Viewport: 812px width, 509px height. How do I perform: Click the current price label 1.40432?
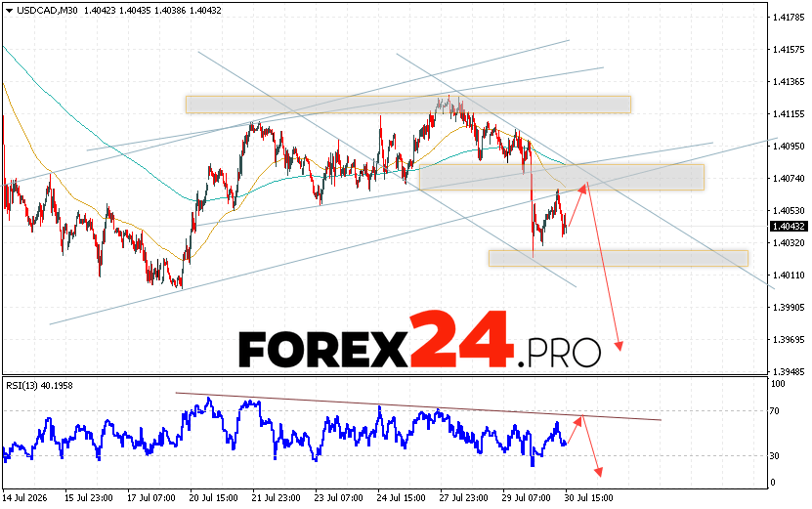(x=789, y=227)
